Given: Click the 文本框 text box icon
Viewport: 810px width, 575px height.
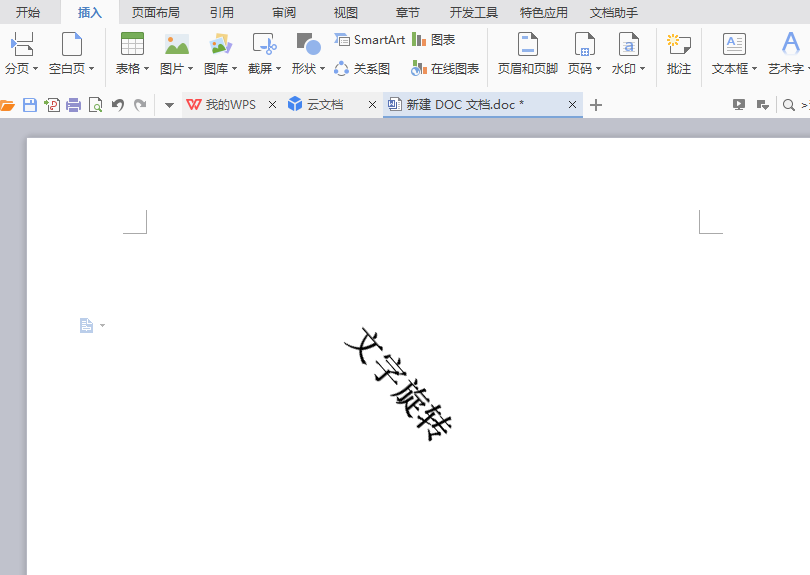Looking at the screenshot, I should [734, 44].
